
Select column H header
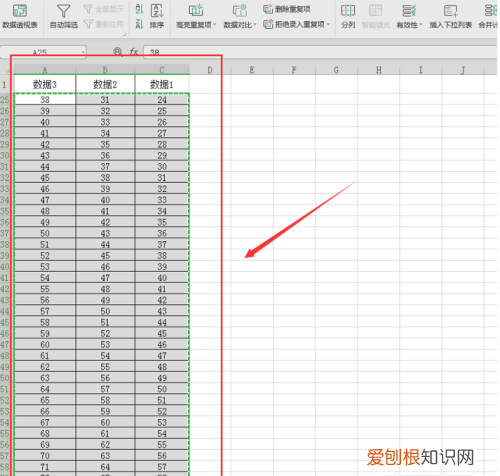(379, 70)
